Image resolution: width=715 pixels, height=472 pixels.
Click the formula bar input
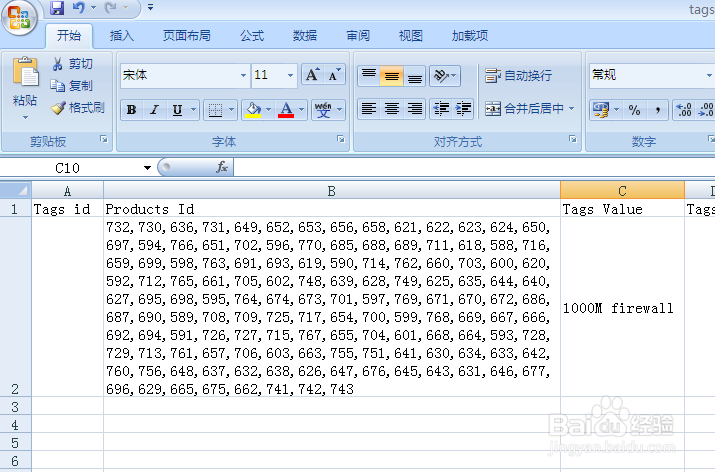point(474,167)
